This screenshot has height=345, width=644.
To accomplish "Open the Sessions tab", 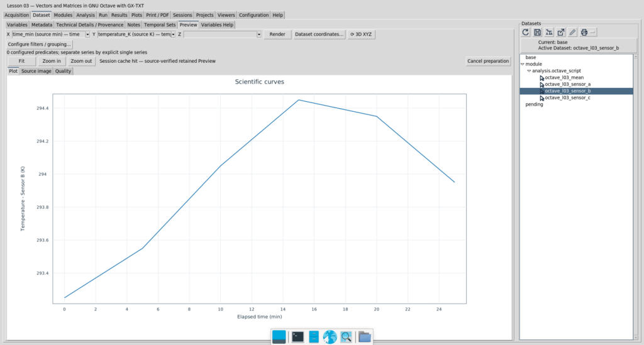I will pyautogui.click(x=182, y=15).
